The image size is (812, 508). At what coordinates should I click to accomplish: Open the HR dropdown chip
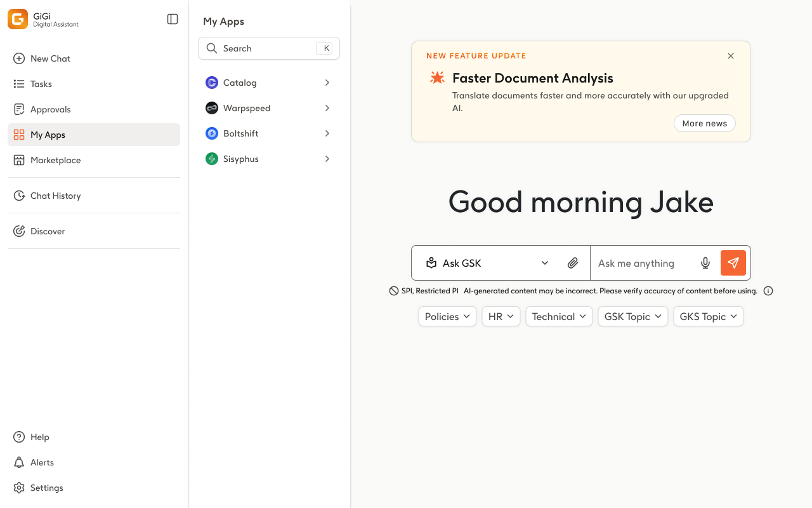pyautogui.click(x=501, y=316)
